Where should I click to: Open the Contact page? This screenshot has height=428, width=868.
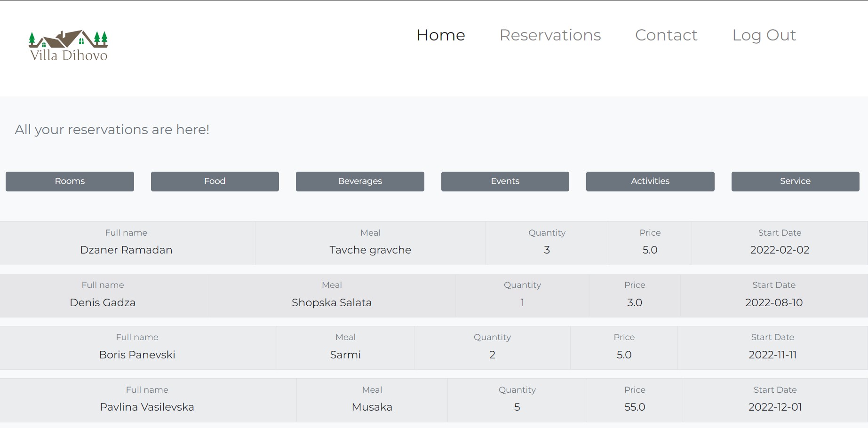point(666,35)
